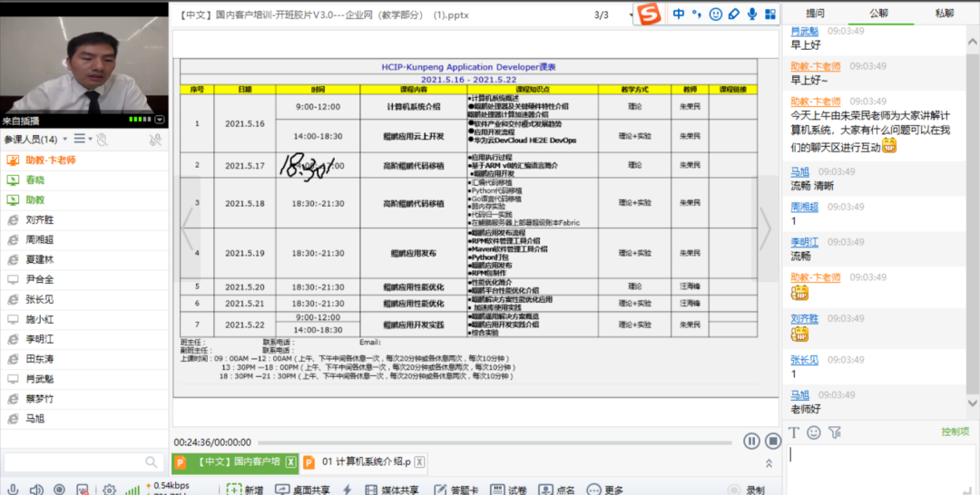Toggle Sogou 中 Chinese/English input mode
980x495 pixels.
tap(679, 15)
